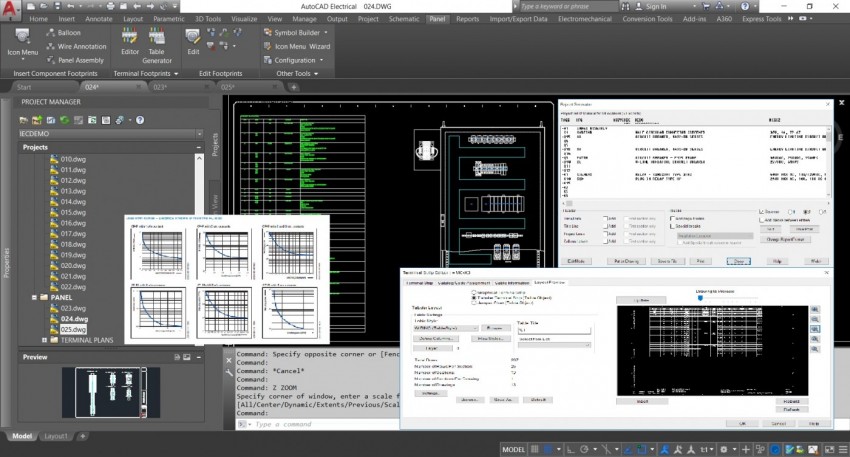Click the preview slider handle in Terminal Strip Editor
850x457 pixels.
coord(700,298)
